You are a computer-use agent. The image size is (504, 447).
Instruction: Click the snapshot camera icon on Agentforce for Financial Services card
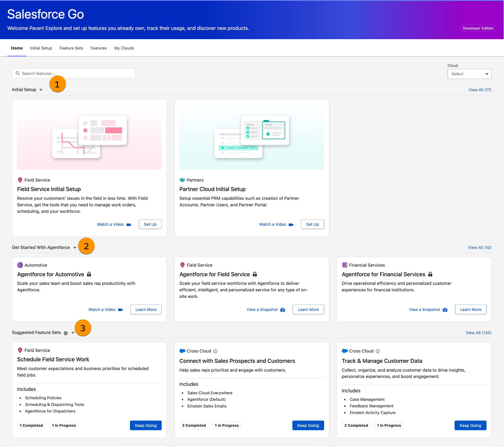point(445,310)
